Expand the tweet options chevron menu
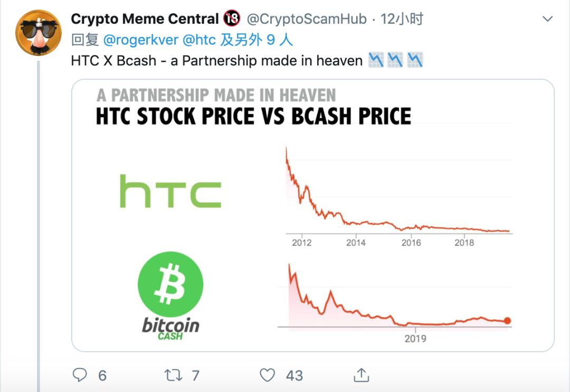Screen dimensions: 570x392 tap(547, 19)
